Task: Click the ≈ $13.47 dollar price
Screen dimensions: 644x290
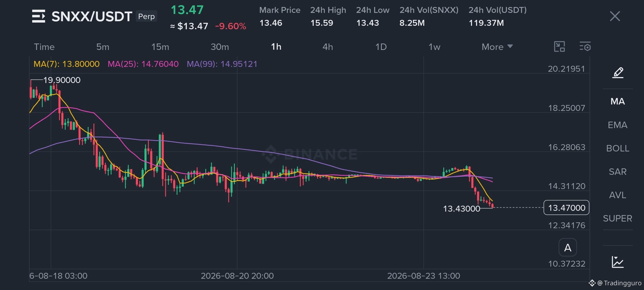Action: pos(189,26)
